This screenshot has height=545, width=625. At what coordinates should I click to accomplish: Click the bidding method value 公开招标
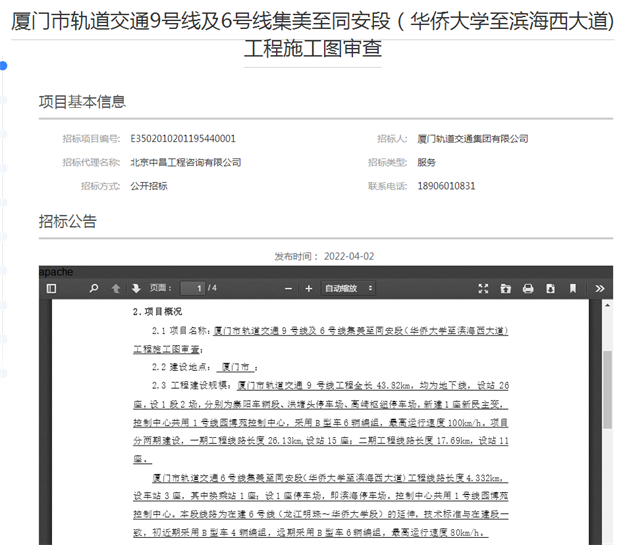pos(149,186)
